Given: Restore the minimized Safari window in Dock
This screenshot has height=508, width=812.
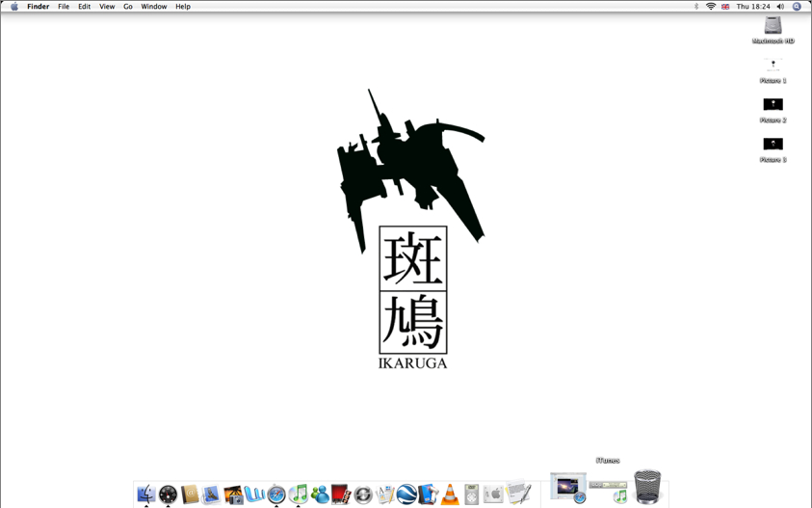Looking at the screenshot, I should [567, 488].
